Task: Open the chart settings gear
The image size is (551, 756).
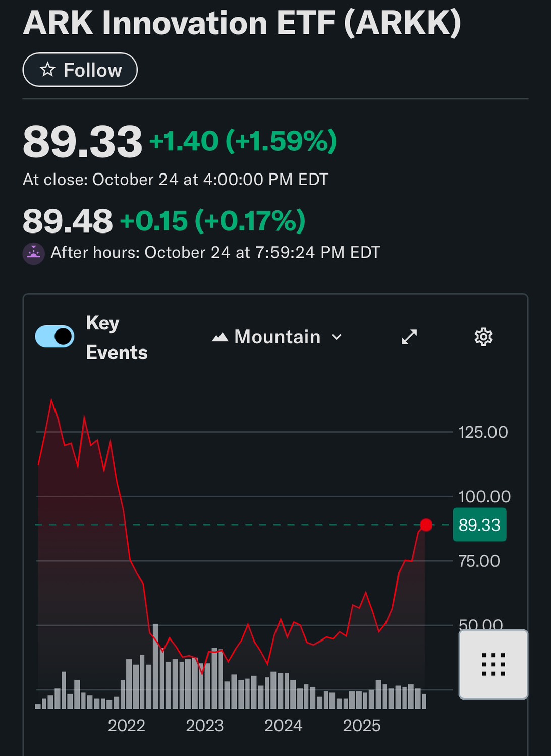Action: 483,337
